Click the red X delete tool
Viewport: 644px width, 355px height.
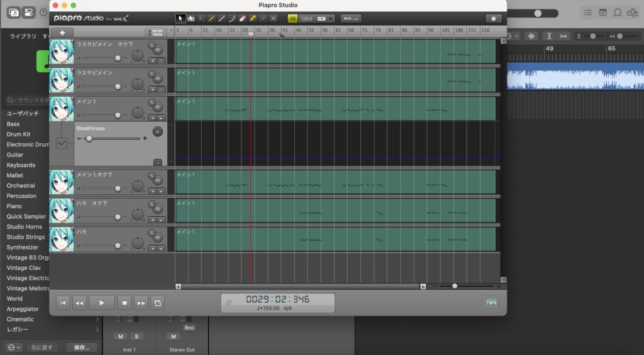tap(274, 18)
